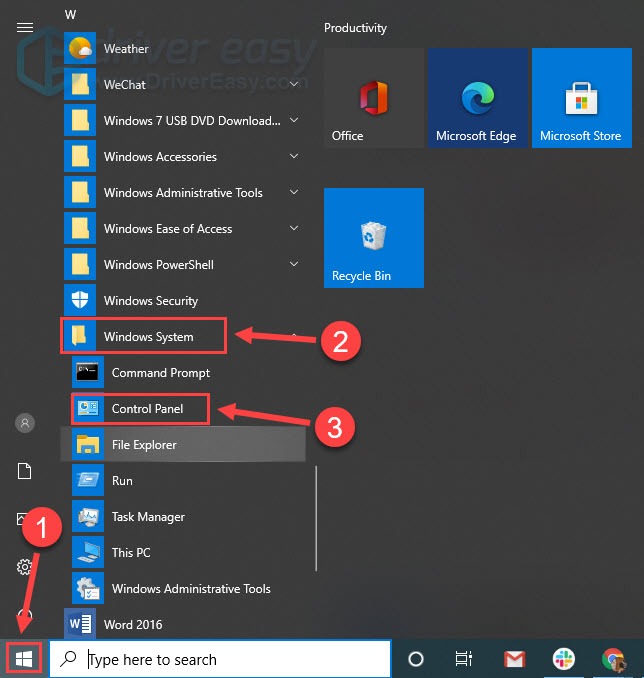Open the Microsoft Store tile
Viewport: 644px width, 678px height.
[582, 98]
